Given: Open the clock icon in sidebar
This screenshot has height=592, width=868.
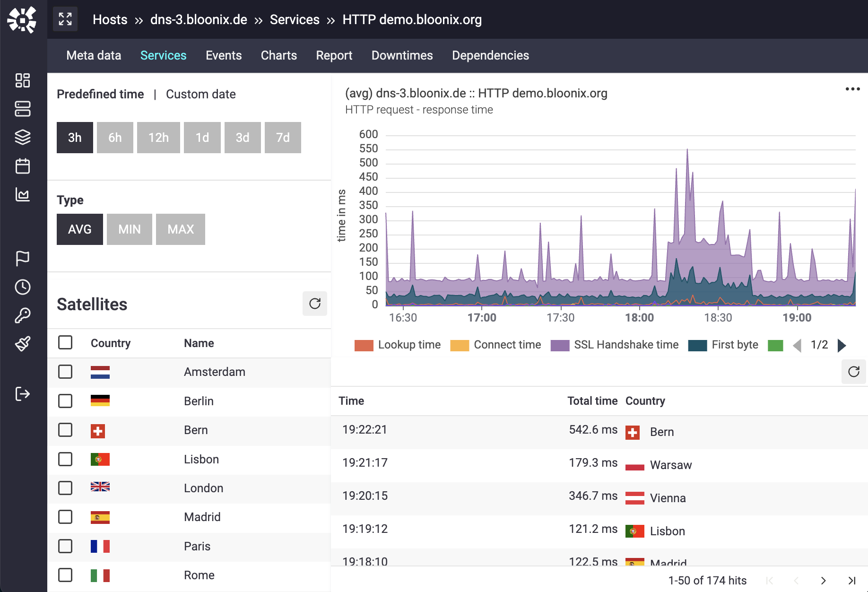Looking at the screenshot, I should 23,287.
